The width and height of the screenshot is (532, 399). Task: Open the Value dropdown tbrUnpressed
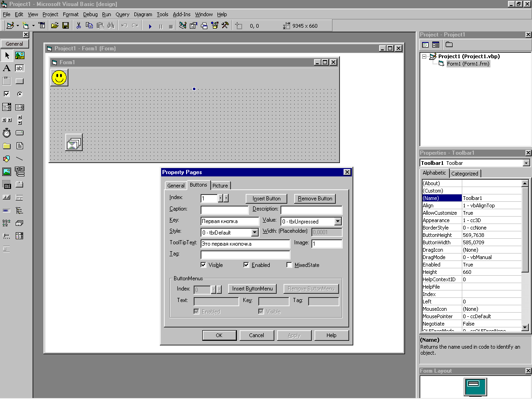coord(338,222)
